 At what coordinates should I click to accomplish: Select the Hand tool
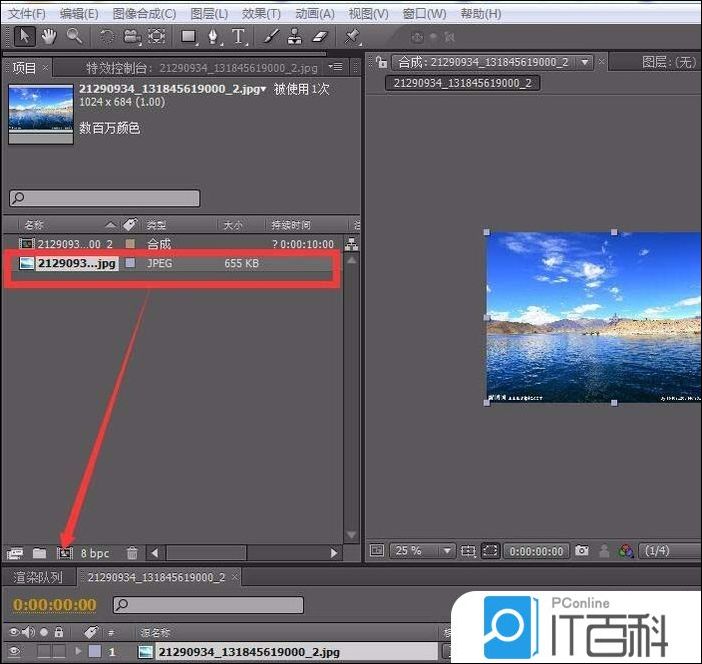(x=47, y=36)
